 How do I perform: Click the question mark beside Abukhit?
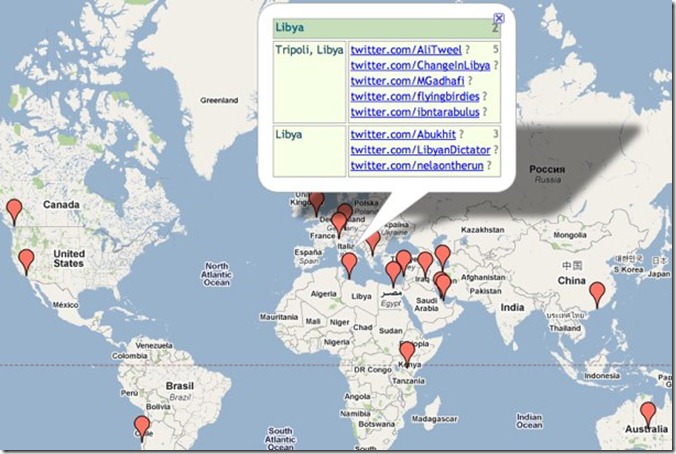pyautogui.click(x=461, y=135)
